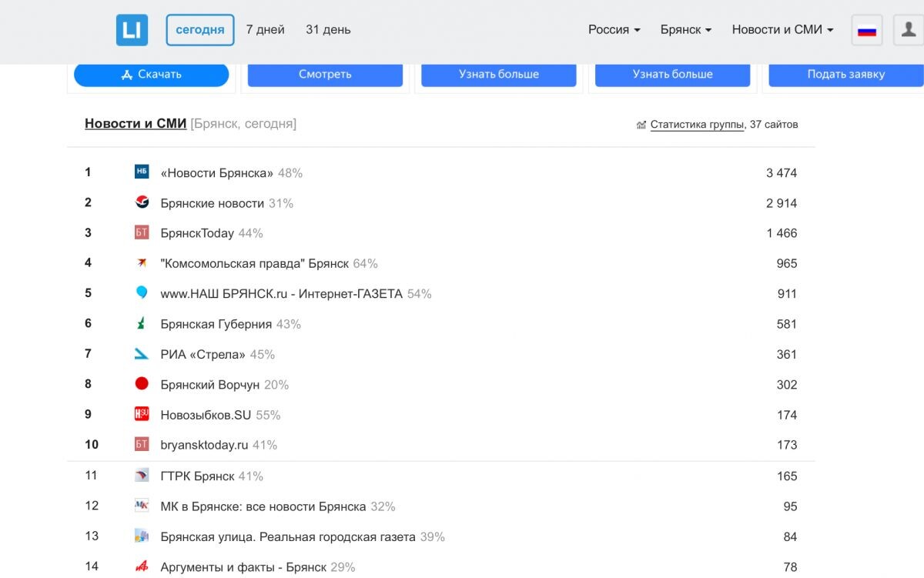Click the blue Скачать button

(x=152, y=75)
